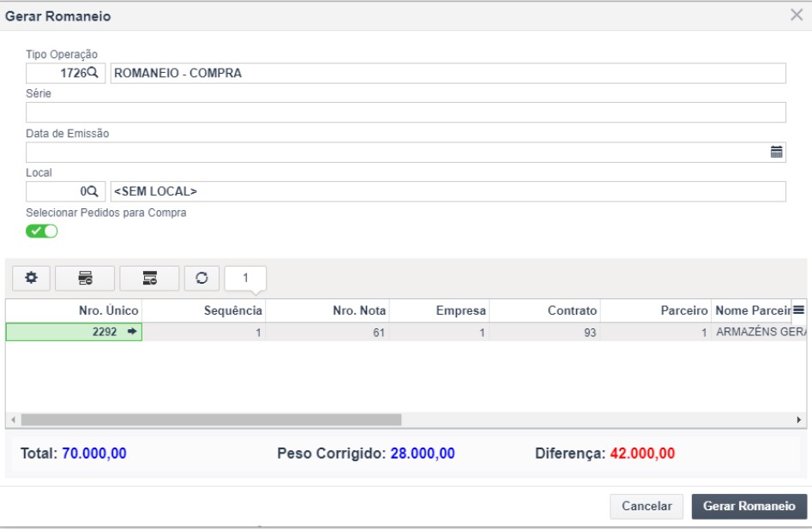Click the horizontal scrollbar thumb in grid
This screenshot has height=529, width=812.
coord(211,419)
